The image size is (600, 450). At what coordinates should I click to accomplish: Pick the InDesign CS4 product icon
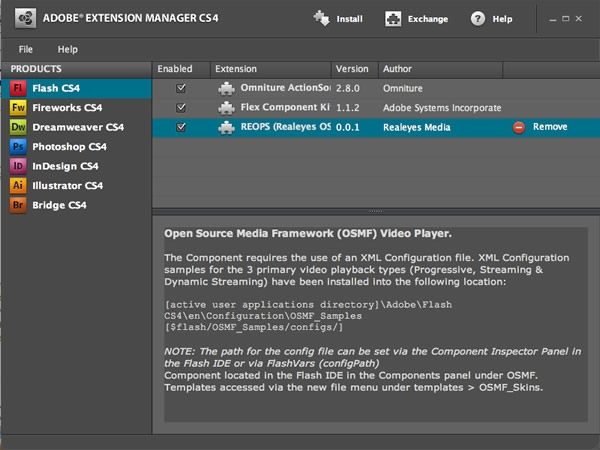(18, 166)
